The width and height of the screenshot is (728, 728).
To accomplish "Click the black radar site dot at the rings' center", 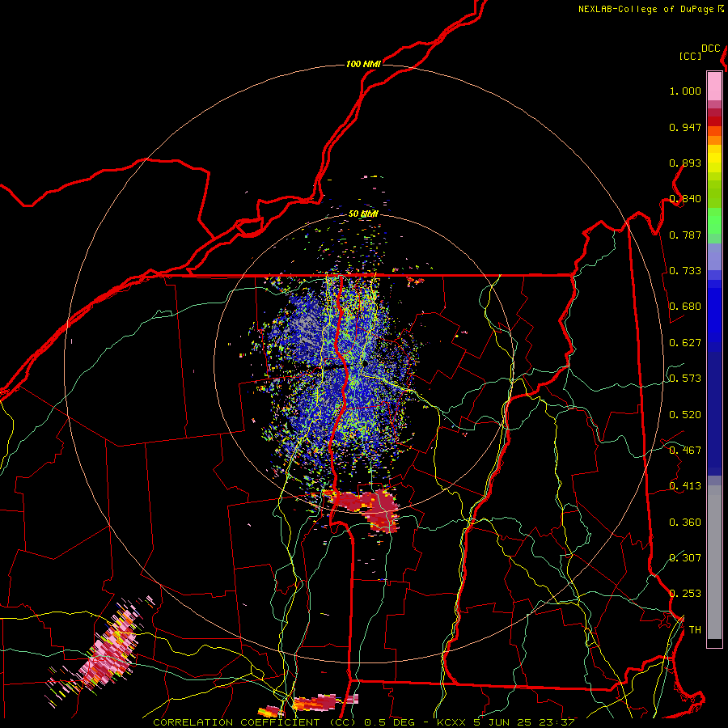I will pyautogui.click(x=365, y=363).
